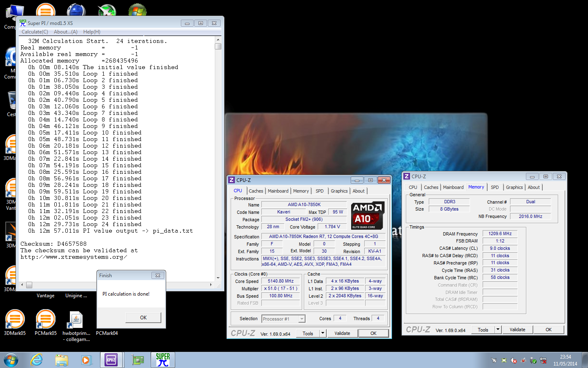The width and height of the screenshot is (588, 368).
Task: Click the CPU-Z CPU window title icon
Action: [x=232, y=180]
